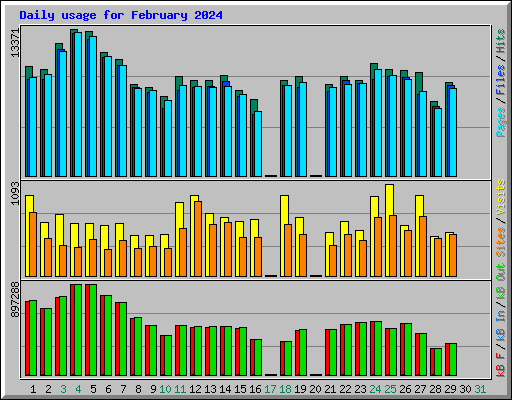
Task: Click the 'kB F' legend label
Action: 501,365
